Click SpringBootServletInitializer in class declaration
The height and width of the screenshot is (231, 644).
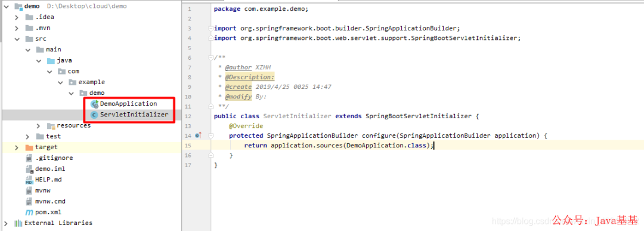coord(418,116)
